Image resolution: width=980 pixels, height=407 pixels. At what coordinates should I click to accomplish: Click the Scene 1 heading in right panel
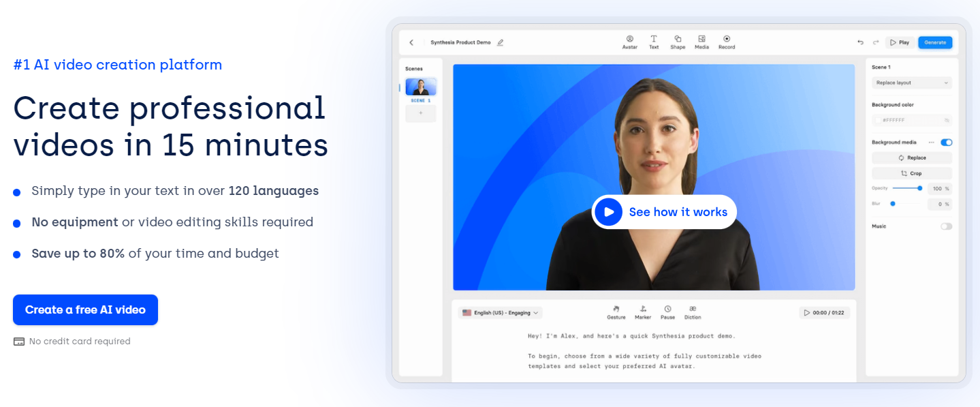(881, 67)
